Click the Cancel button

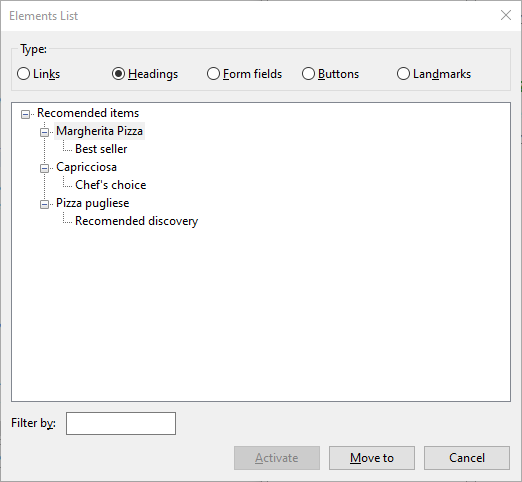(x=467, y=458)
